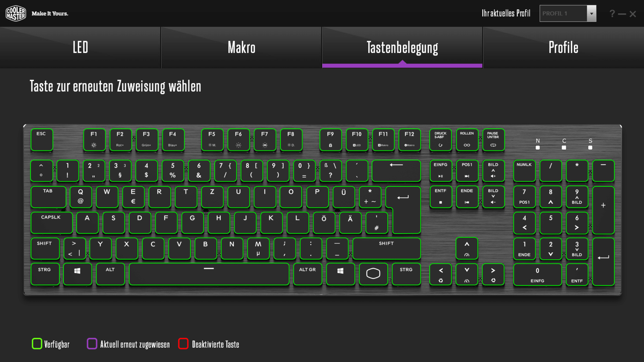Switch to the LED tab
The image size is (644, 362).
coord(80,47)
